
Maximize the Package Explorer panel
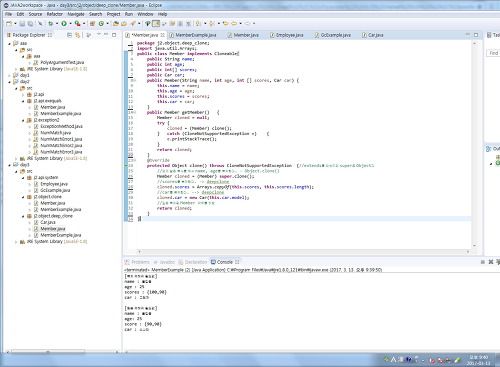tap(114, 35)
